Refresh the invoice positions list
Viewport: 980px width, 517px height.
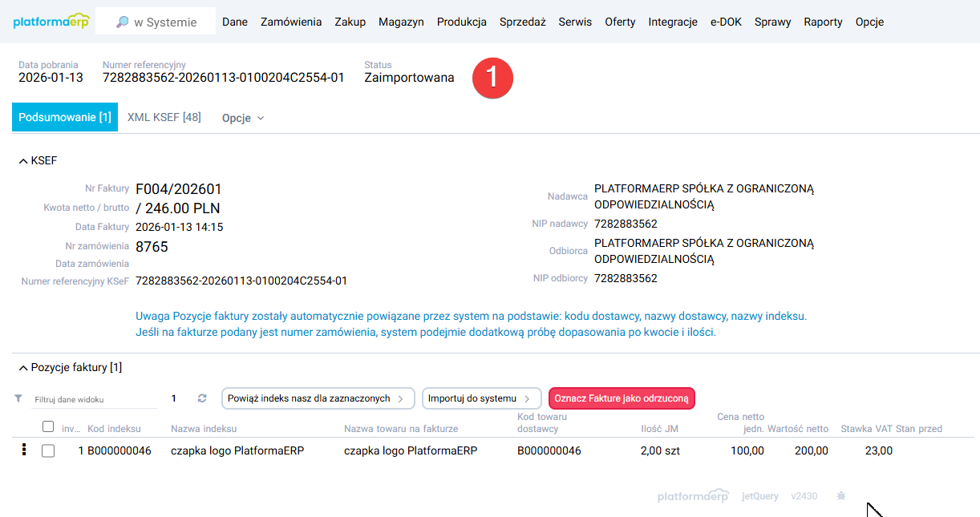[201, 398]
